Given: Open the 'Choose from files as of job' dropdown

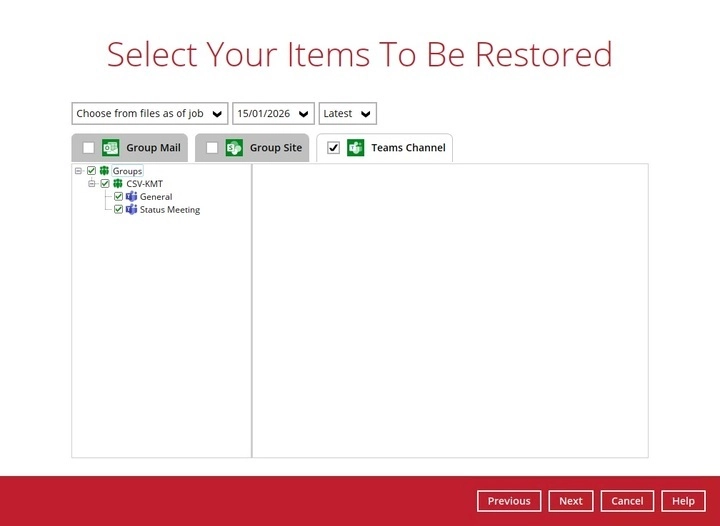Looking at the screenshot, I should (150, 114).
